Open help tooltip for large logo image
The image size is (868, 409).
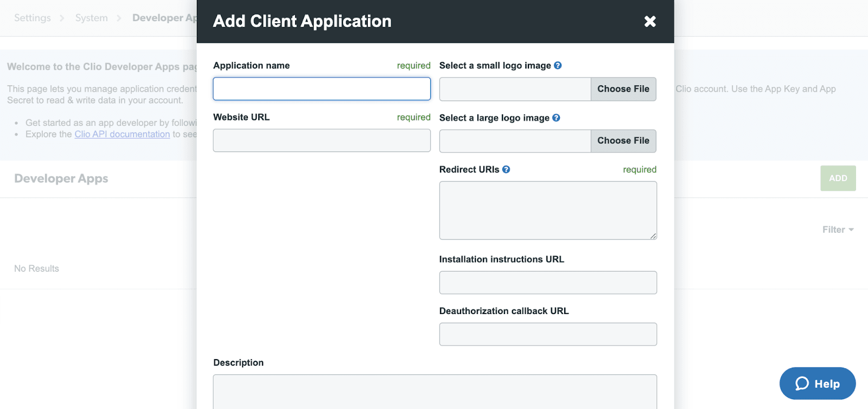point(556,118)
